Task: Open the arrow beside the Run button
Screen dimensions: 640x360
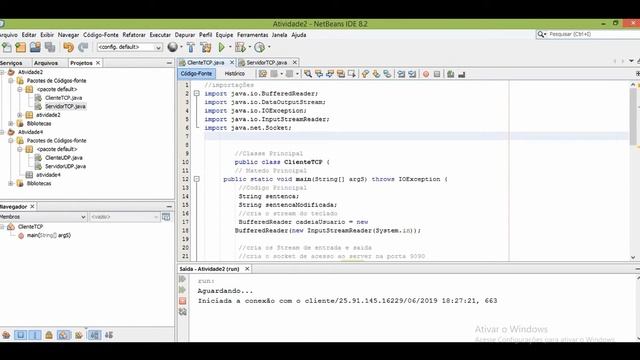Action: (230, 47)
